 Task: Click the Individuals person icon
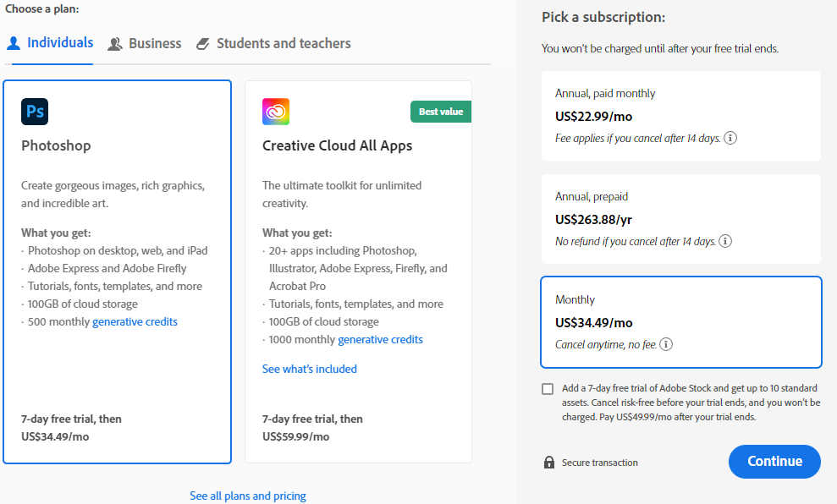coord(14,43)
